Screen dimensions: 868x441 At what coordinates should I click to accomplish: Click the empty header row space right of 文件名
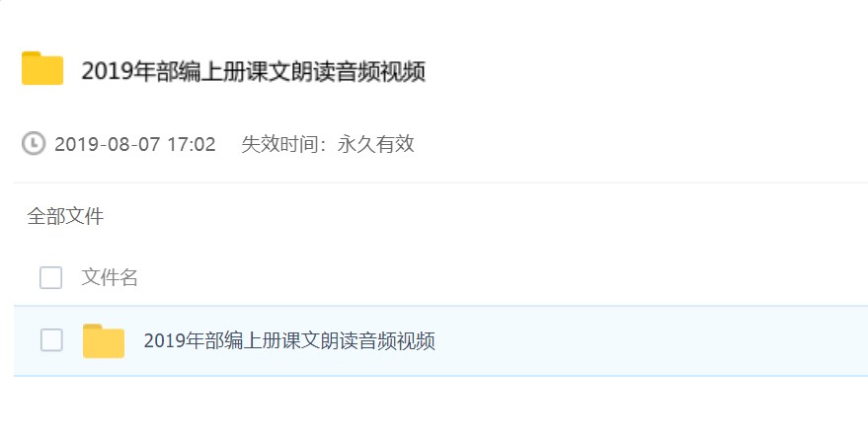tap(499, 277)
